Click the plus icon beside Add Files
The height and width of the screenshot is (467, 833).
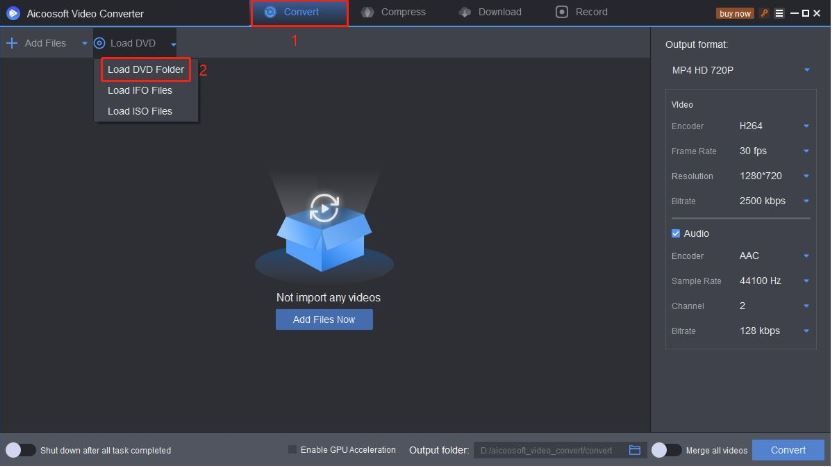[x=12, y=43]
